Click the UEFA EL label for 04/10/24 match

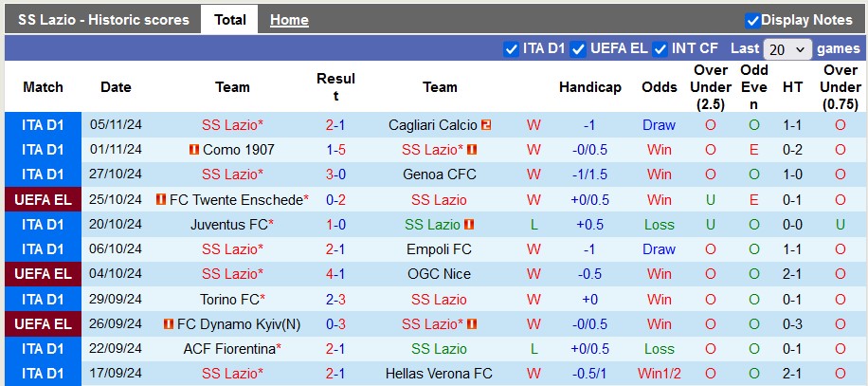tap(44, 274)
